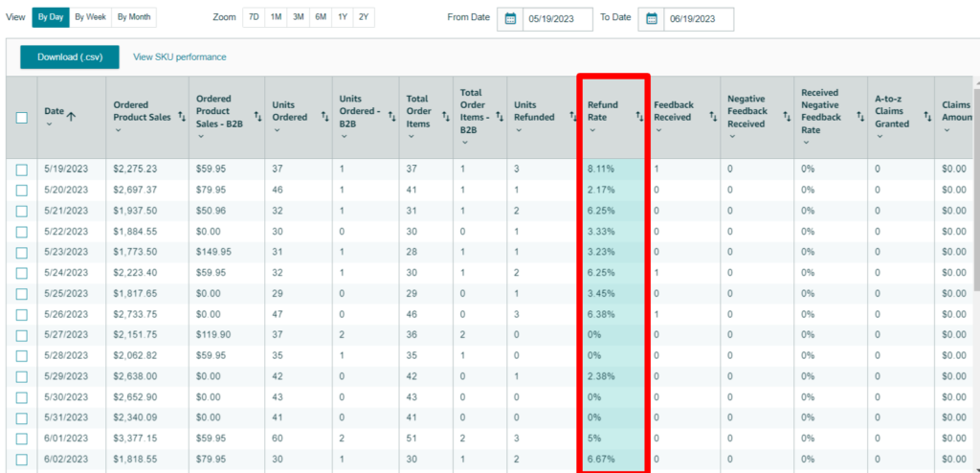The height and width of the screenshot is (473, 980).
Task: Download the report as .csv
Action: 69,57
